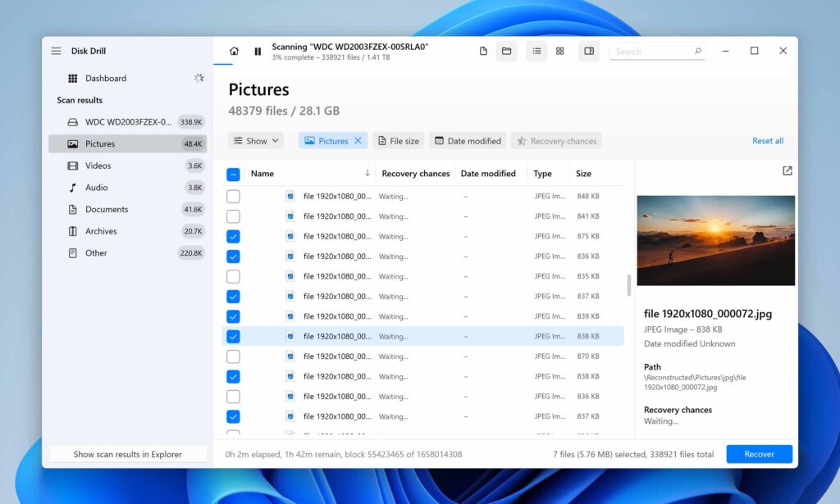Uncheck the highlighted file 1920x1080_000072
The height and width of the screenshot is (504, 840).
coord(233,336)
